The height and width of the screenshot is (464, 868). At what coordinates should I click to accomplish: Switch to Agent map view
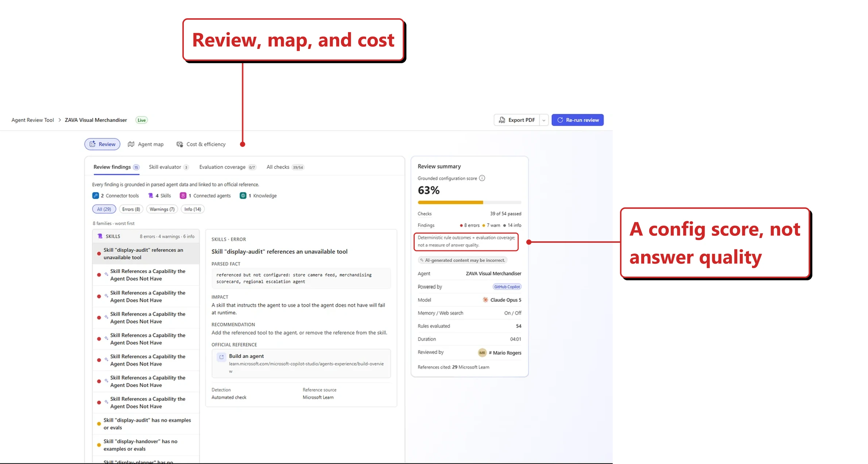[x=146, y=144]
